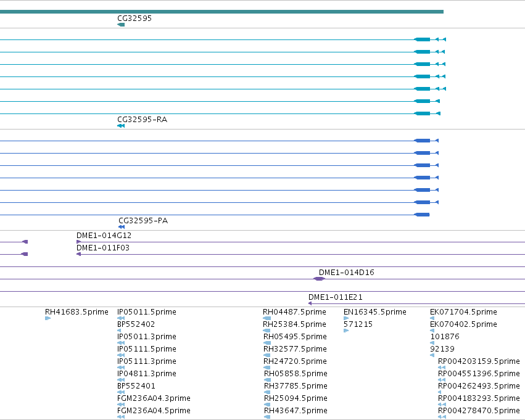Click IP05011.3prime label
This screenshot has width=525, height=420.
(147, 337)
